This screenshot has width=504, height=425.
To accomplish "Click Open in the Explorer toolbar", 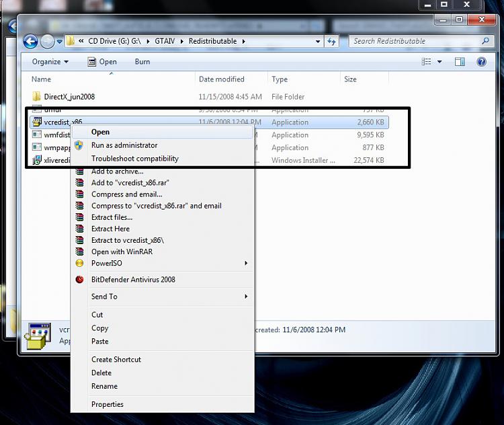I will point(102,62).
